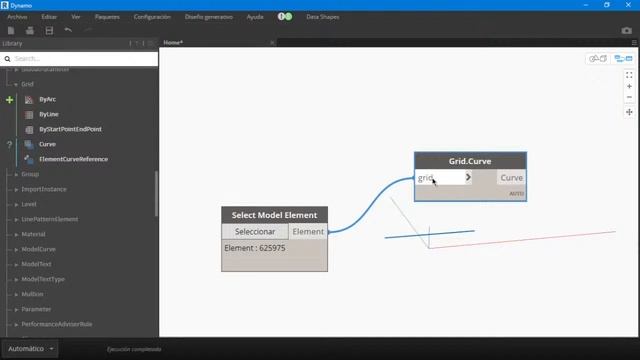
Task: Click the Curve node icon in library
Action: pos(29,144)
